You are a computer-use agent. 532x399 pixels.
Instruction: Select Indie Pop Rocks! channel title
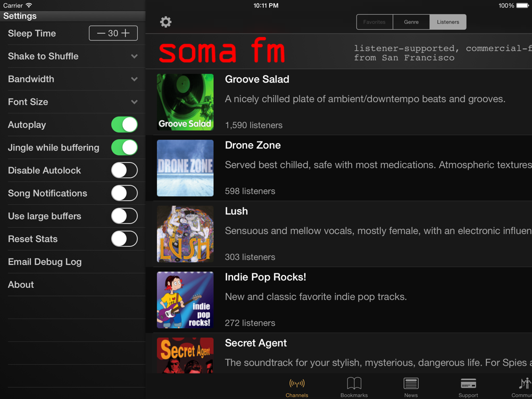[265, 277]
